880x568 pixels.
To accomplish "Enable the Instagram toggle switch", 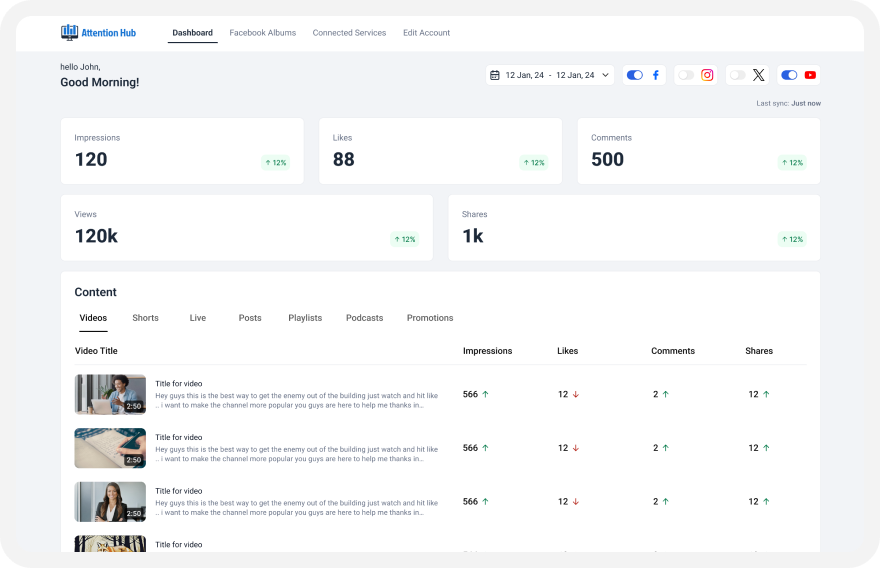I will [685, 75].
